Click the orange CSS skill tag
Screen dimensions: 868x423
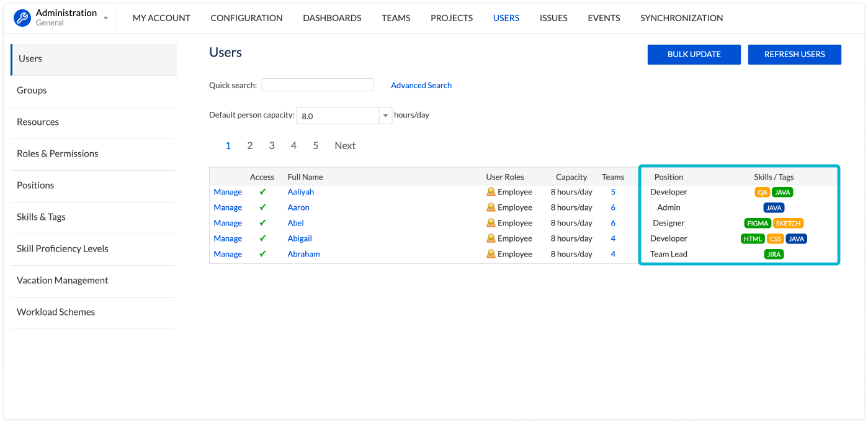tap(775, 239)
